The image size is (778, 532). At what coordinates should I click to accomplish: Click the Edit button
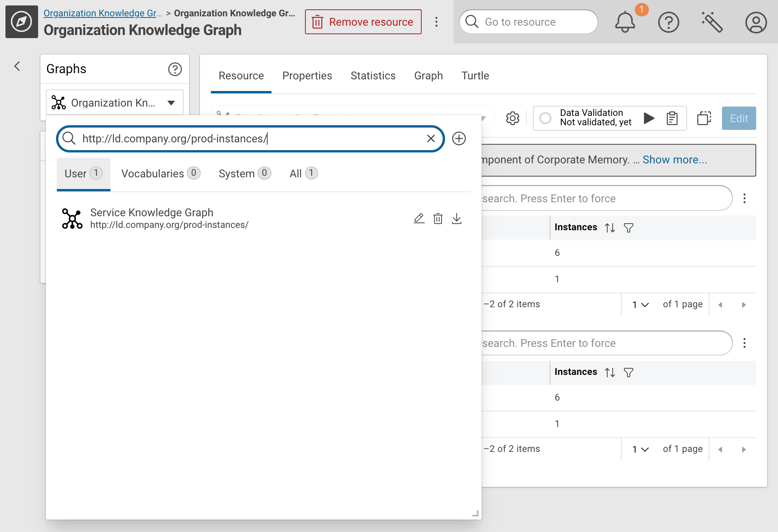(739, 118)
